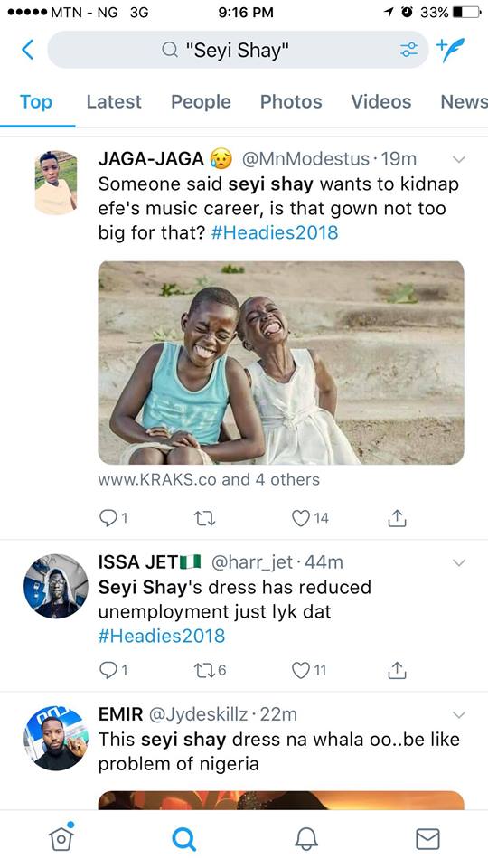Retweet ISSA JET's tweet with 6 retweets
Viewport: 488px width, 868px height.
pyautogui.click(x=211, y=670)
